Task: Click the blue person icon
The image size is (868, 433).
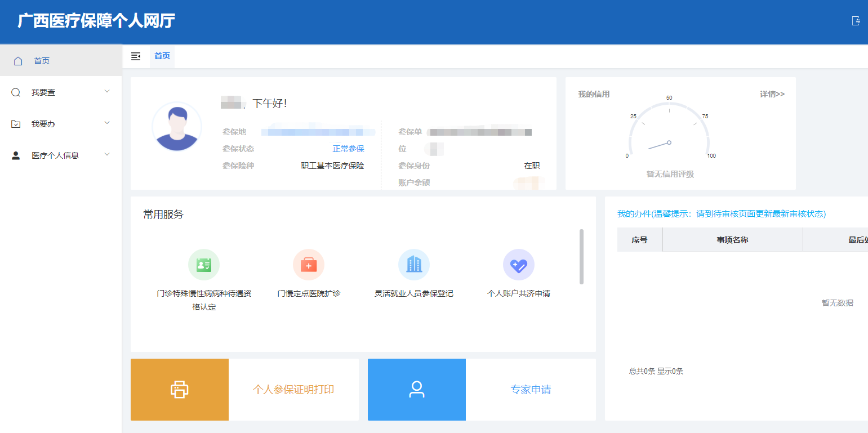Action: (416, 390)
